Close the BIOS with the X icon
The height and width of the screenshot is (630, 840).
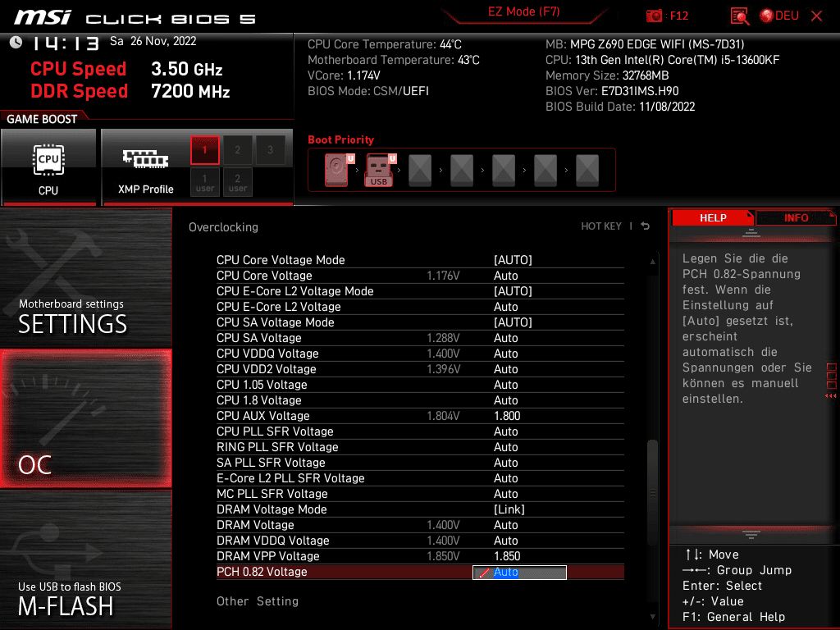[x=816, y=16]
